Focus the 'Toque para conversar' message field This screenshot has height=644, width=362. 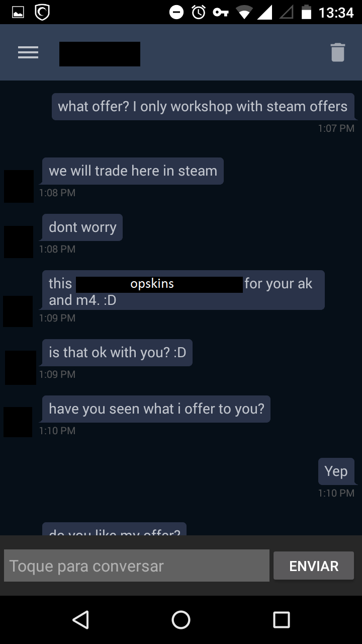[137, 566]
